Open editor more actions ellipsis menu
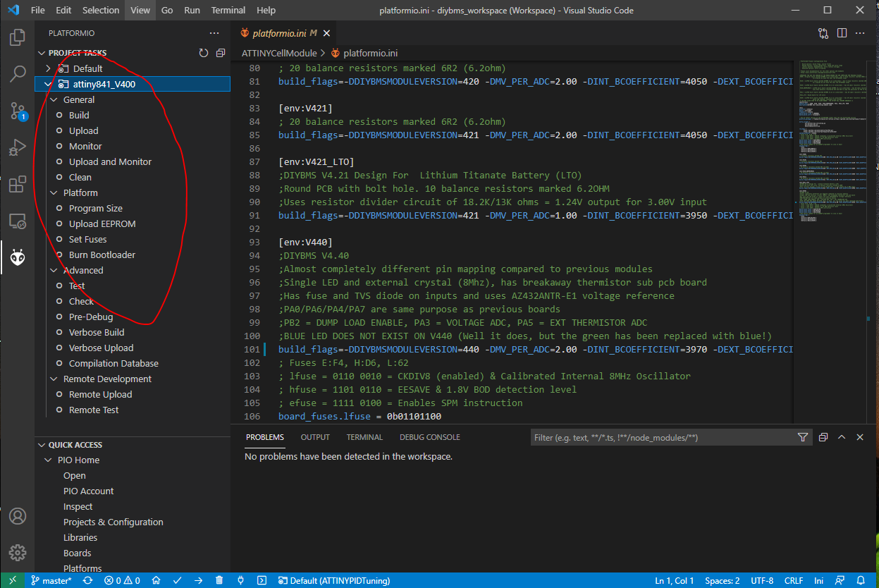 (x=860, y=33)
